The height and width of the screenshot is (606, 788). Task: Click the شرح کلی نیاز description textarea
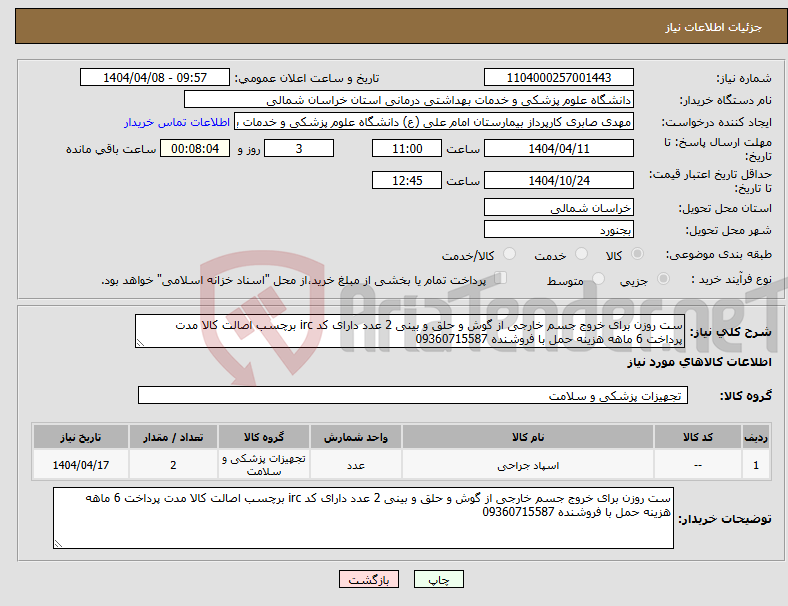click(x=410, y=331)
